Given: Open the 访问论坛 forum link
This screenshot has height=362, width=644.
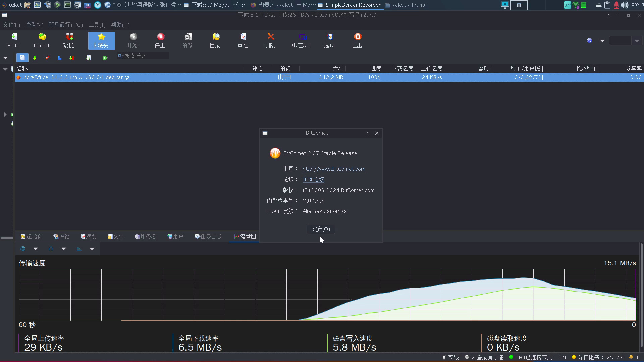Looking at the screenshot, I should pyautogui.click(x=313, y=180).
